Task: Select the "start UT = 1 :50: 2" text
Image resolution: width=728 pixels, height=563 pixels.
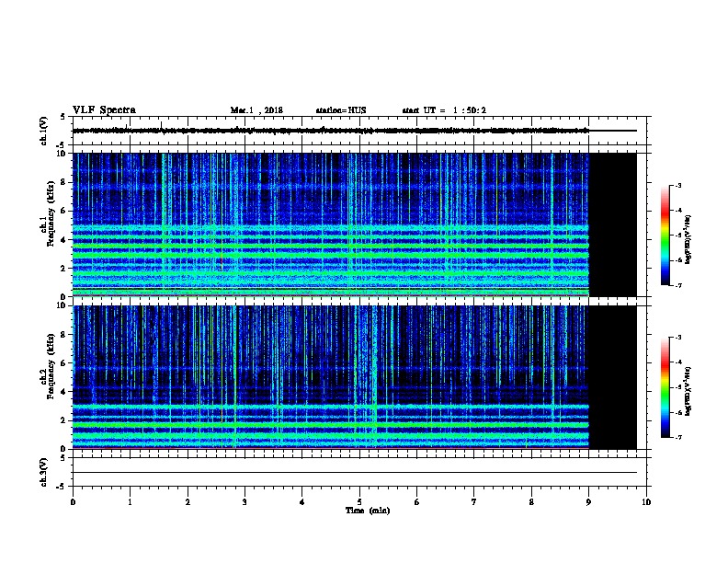Action: [444, 110]
